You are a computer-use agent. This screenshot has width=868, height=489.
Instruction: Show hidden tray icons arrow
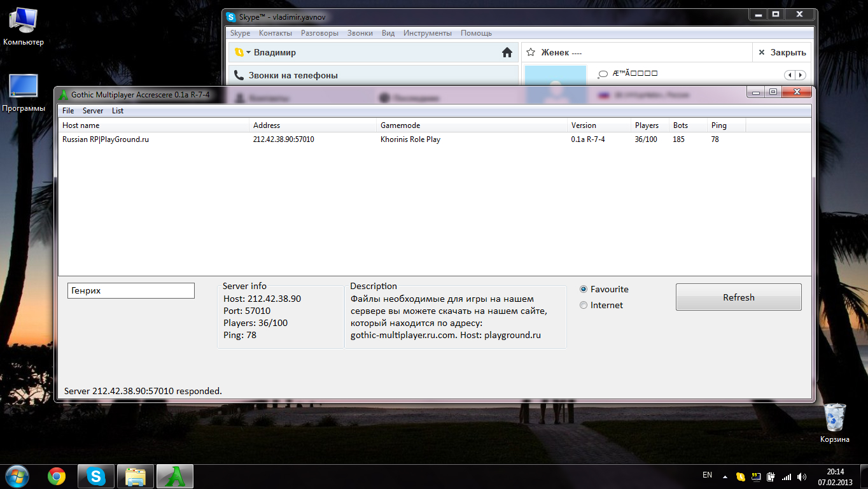point(725,476)
